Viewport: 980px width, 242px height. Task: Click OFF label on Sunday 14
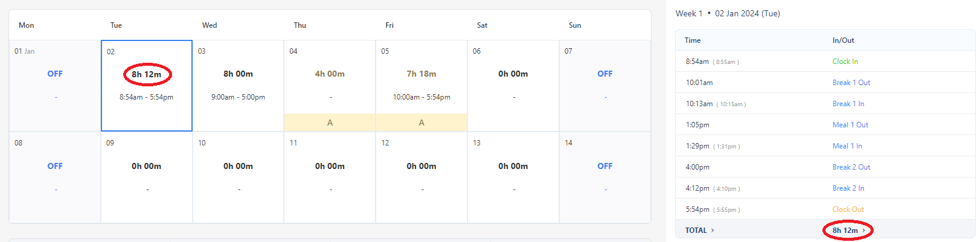coord(605,166)
